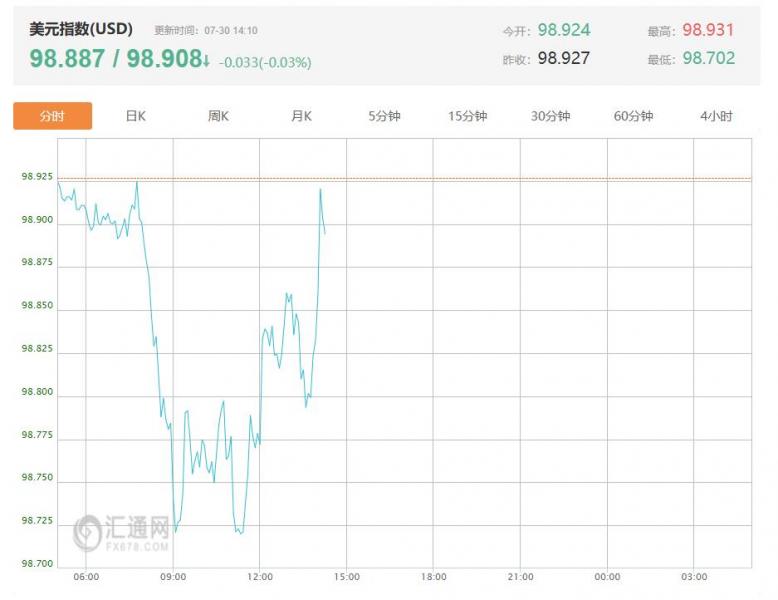This screenshot has height=600, width=778.
Task: Click the down arrow beside 98.908
Action: [207, 61]
